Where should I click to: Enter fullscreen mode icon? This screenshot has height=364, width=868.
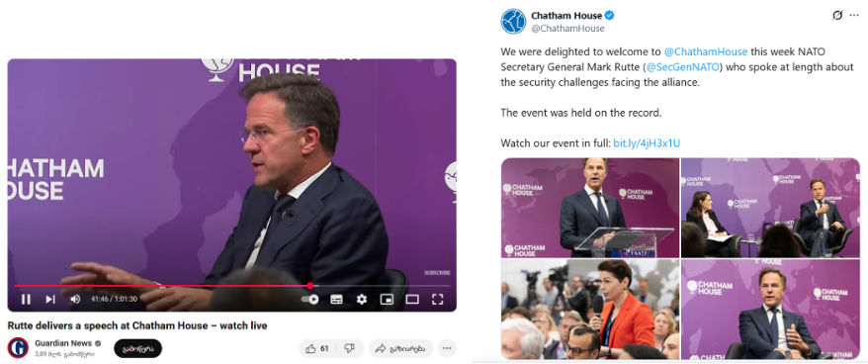point(437,299)
